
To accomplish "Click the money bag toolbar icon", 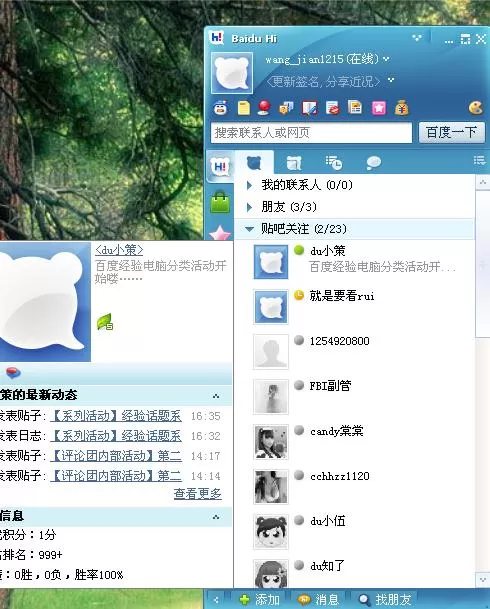I will point(401,108).
